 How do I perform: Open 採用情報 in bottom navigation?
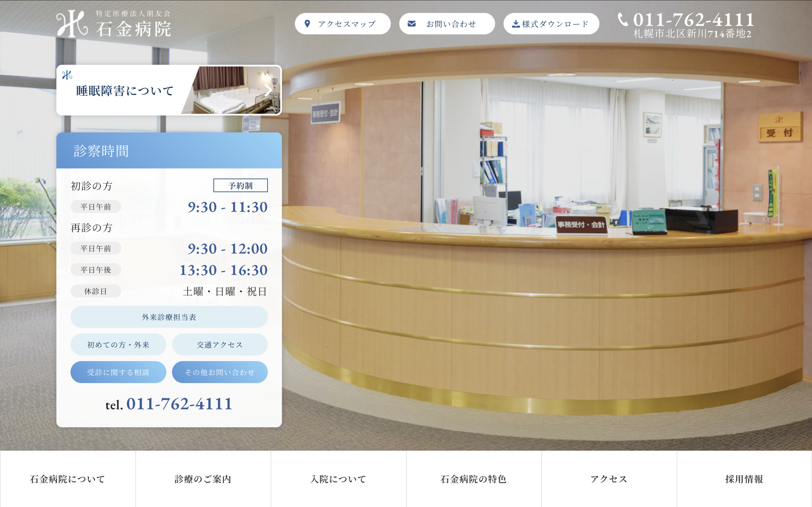pyautogui.click(x=744, y=479)
